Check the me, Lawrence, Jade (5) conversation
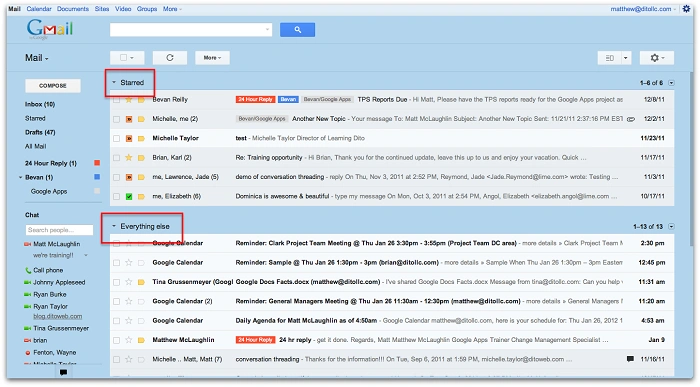700x387 pixels. [117, 177]
